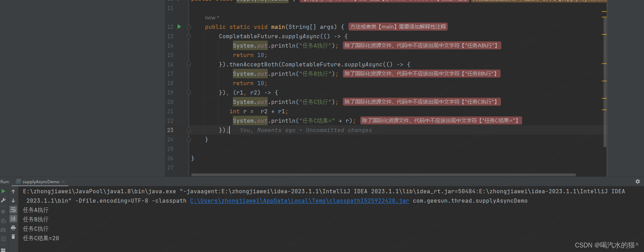Screen dimensions: 644x252
Task: Click 'return 10;' on line 15
Action: click(x=250, y=55)
